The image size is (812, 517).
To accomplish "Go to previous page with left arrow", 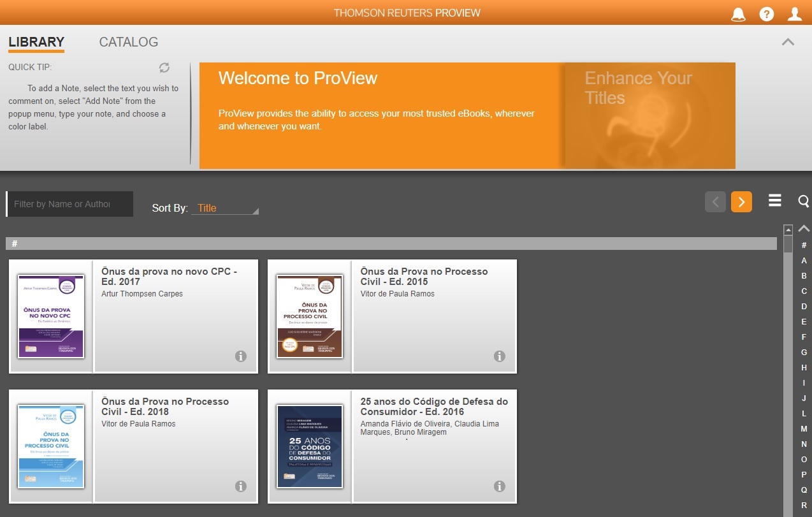I will [x=715, y=202].
